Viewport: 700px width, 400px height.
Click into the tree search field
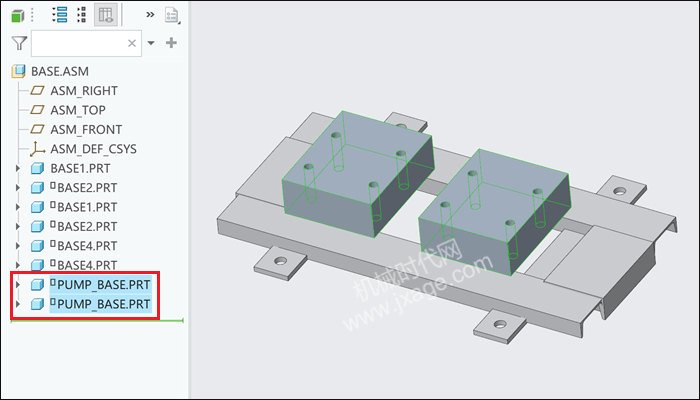coord(86,43)
